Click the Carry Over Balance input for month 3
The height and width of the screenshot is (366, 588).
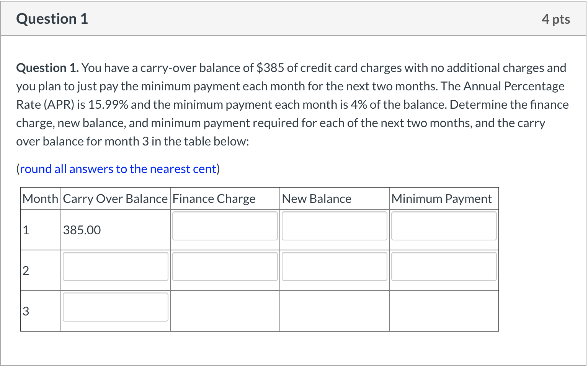115,307
